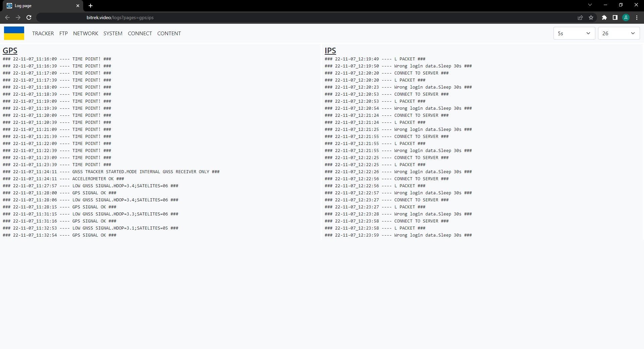Viewport: 644px width, 349px height.
Task: Open the GPS log heading link
Action: [10, 51]
